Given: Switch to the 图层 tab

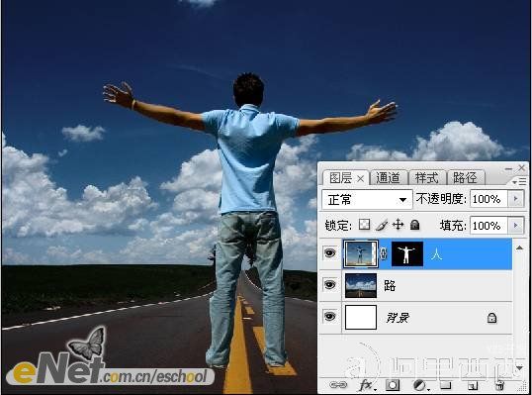Looking at the screenshot, I should pyautogui.click(x=345, y=177).
